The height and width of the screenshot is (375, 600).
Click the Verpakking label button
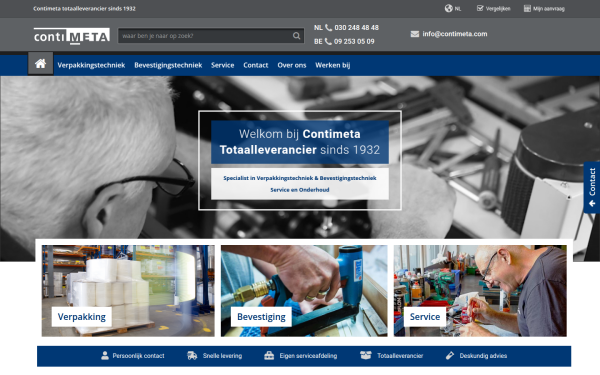tap(82, 317)
